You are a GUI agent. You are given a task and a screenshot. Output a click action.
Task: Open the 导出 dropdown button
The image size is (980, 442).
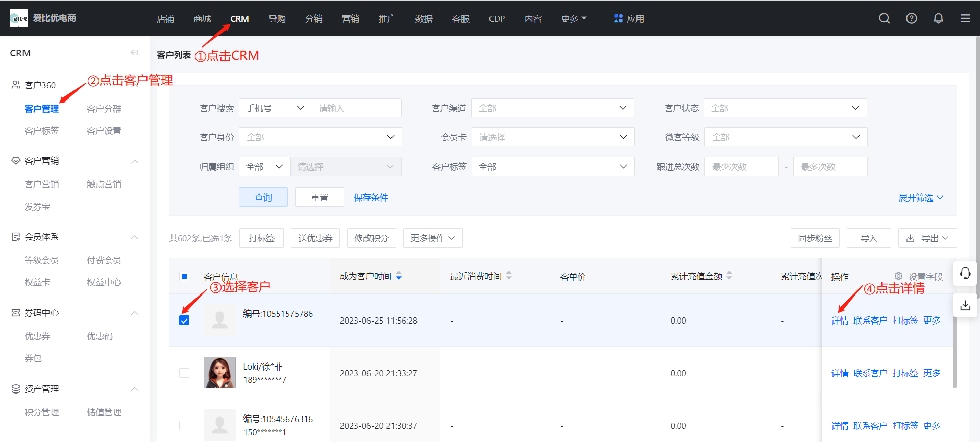click(x=927, y=238)
